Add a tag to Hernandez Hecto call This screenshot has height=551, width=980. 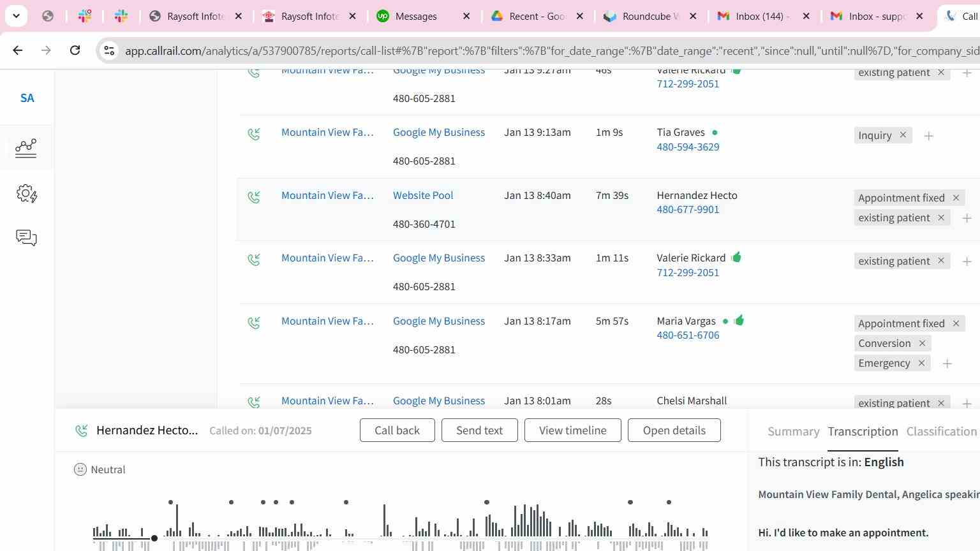tap(967, 218)
